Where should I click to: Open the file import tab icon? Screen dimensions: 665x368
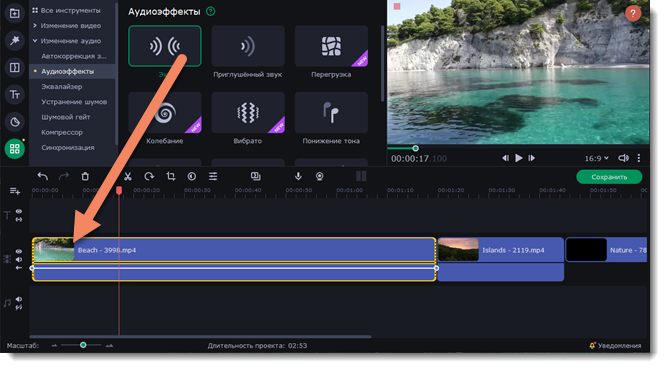[14, 13]
